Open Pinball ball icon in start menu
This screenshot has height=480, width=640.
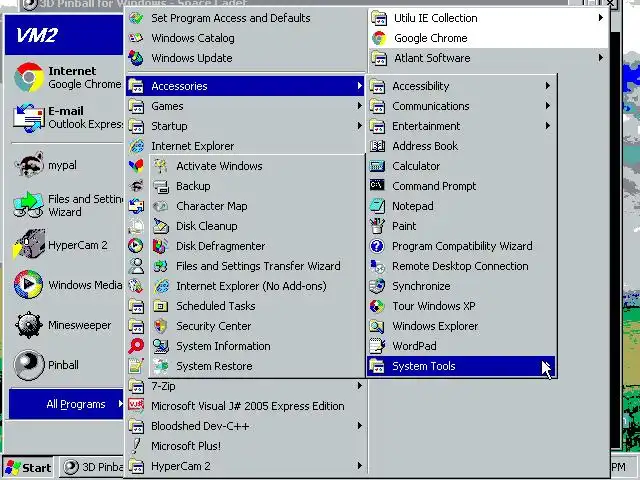tap(29, 365)
